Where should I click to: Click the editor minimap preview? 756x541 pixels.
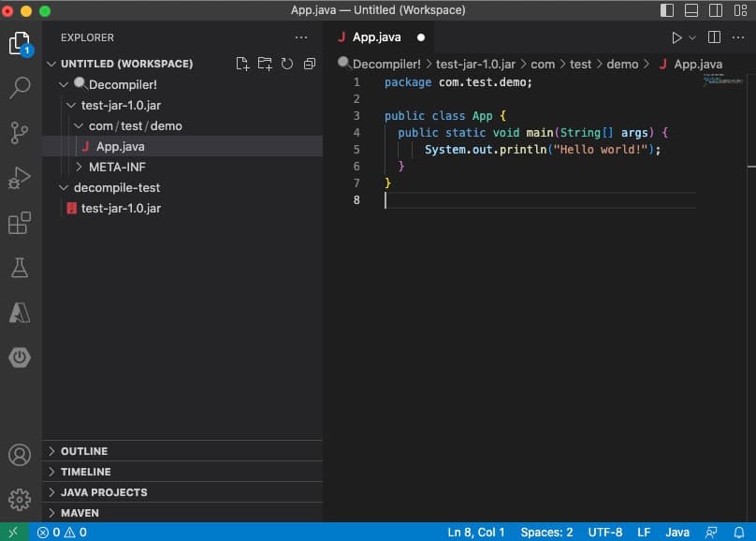tap(722, 81)
